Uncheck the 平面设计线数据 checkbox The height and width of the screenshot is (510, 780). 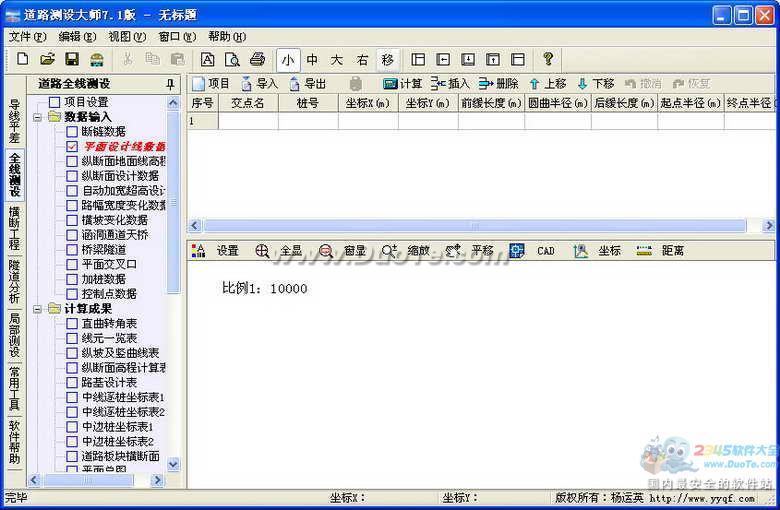click(72, 146)
